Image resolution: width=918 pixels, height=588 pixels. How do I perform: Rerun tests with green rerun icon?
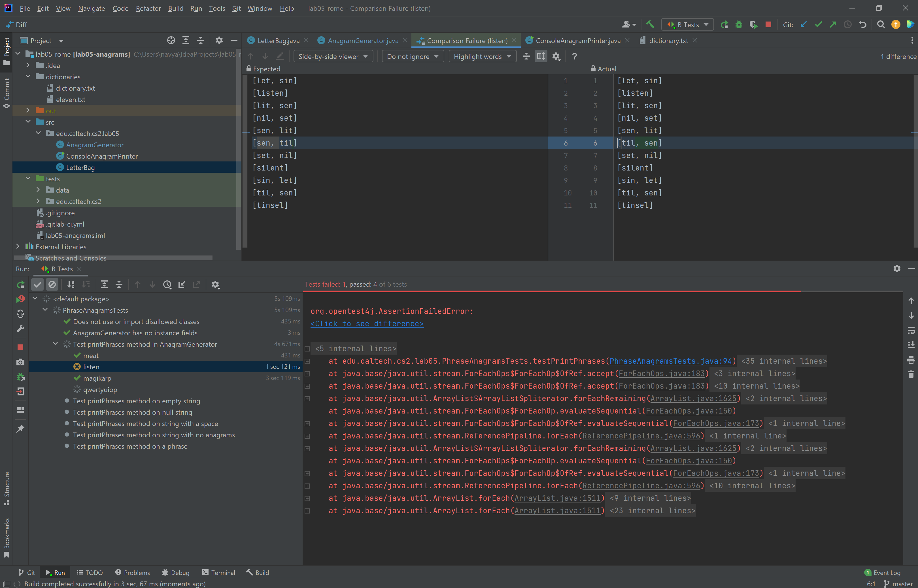click(x=21, y=284)
